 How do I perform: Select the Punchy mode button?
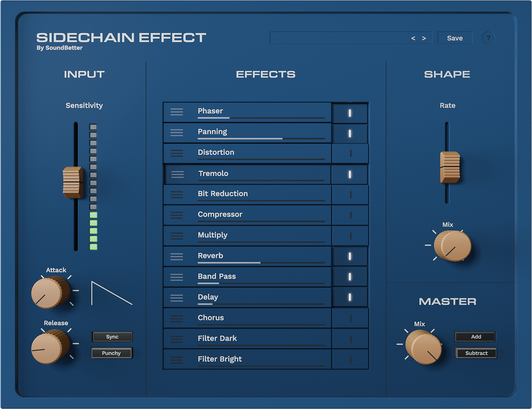[x=112, y=353]
